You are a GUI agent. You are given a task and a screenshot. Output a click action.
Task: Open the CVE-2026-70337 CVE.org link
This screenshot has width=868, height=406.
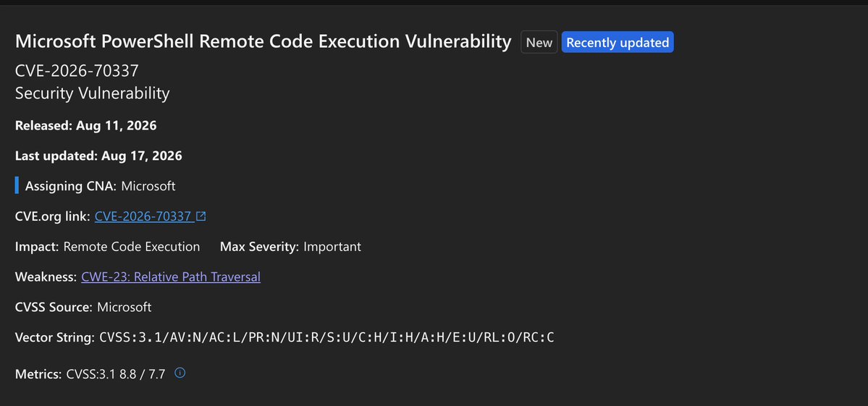pos(143,216)
